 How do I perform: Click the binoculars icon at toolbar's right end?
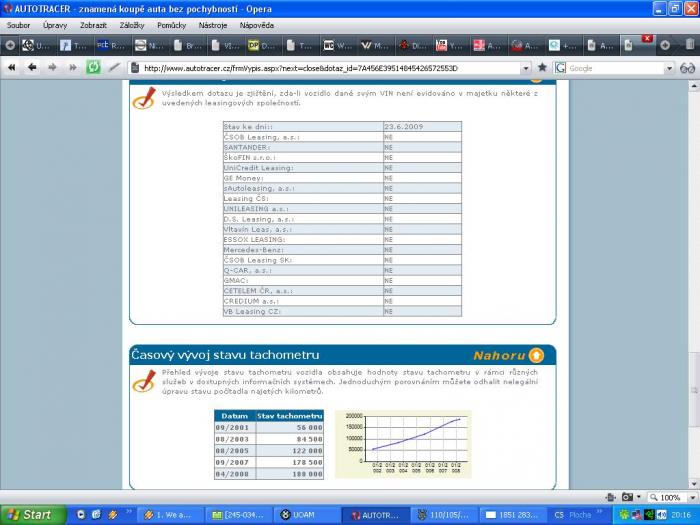pyautogui.click(x=687, y=68)
